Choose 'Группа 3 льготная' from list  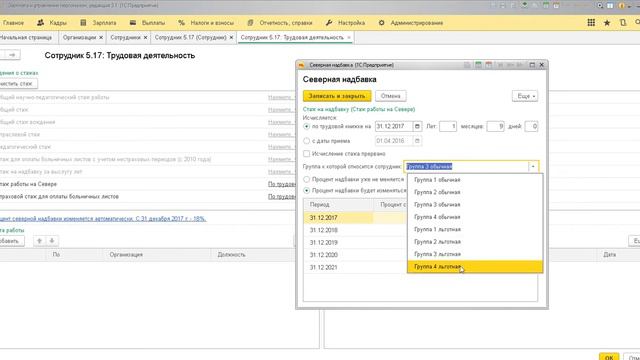[x=475, y=254]
